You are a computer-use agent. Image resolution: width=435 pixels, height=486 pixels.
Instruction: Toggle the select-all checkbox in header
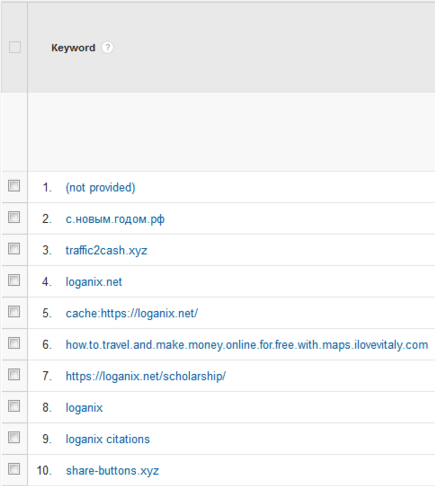point(15,47)
